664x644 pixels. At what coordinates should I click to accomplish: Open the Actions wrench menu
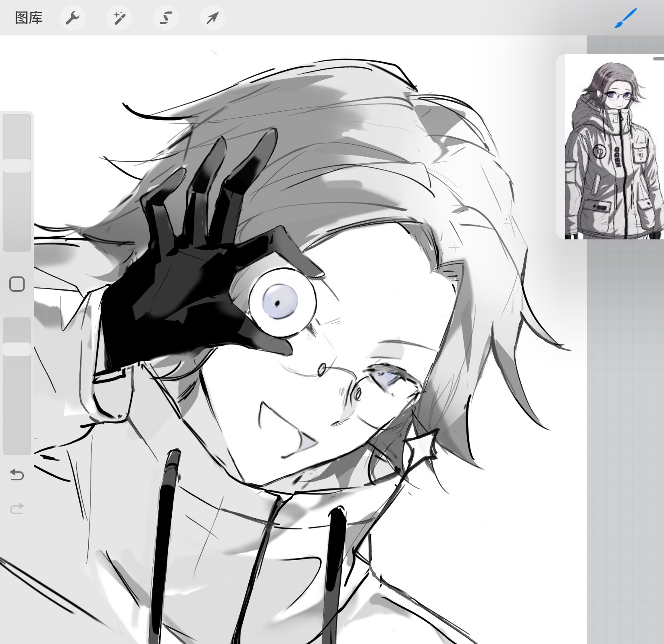73,18
